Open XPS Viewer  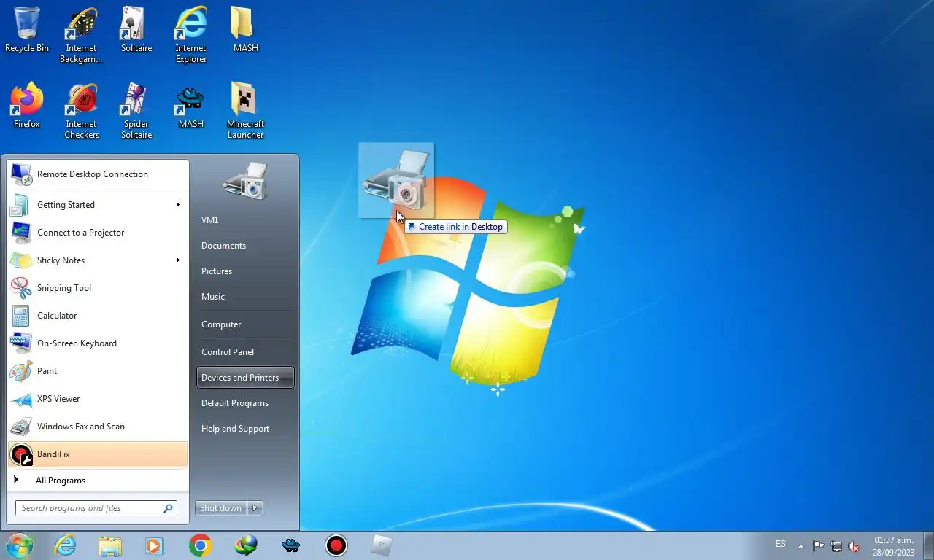[98, 399]
